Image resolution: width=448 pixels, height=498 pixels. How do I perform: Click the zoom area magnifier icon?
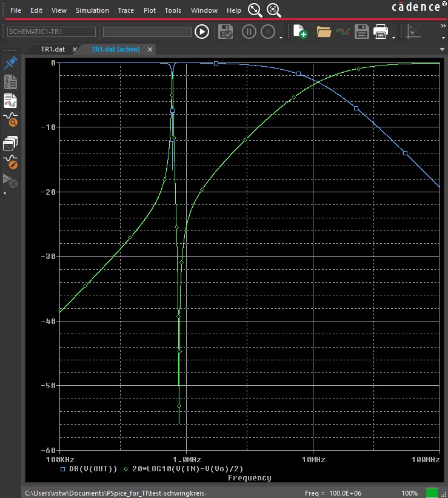(273, 10)
